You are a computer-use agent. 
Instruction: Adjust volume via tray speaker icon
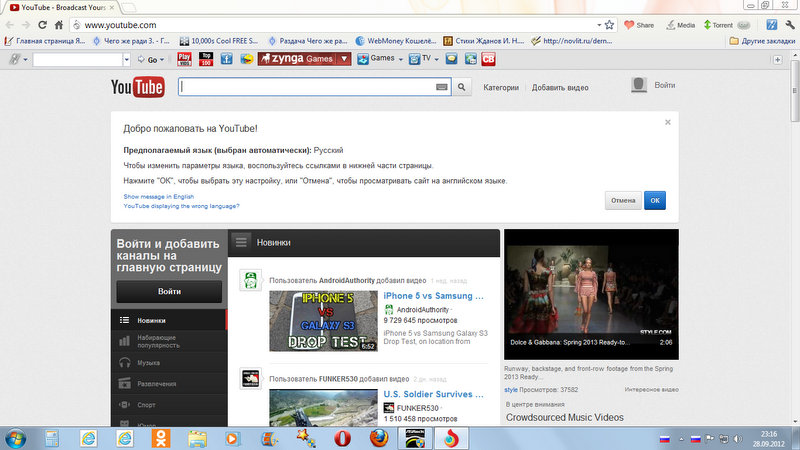click(738, 439)
